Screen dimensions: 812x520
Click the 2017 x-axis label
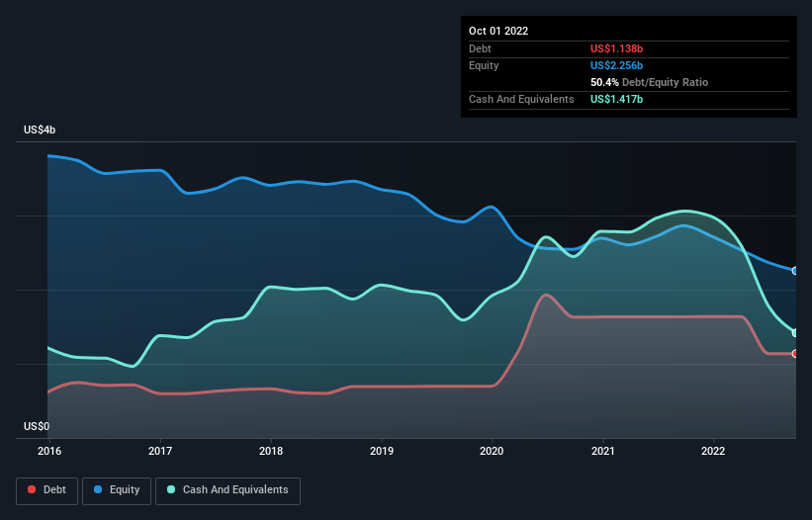click(160, 451)
